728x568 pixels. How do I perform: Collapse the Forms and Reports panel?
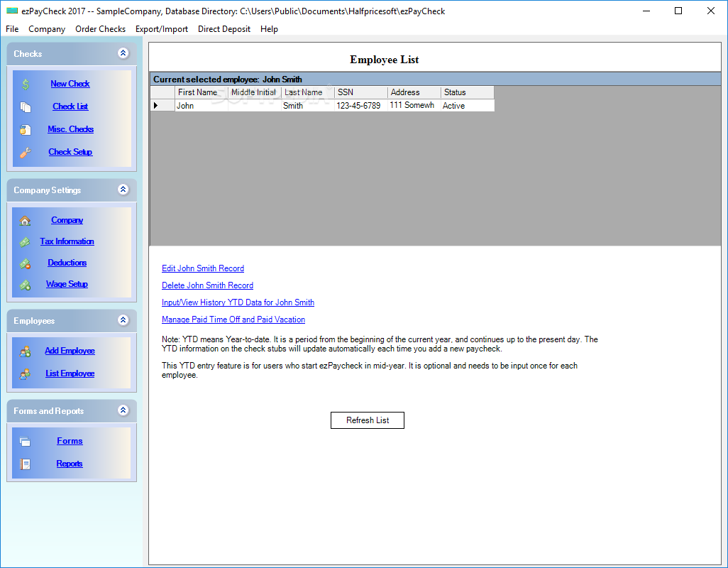123,410
